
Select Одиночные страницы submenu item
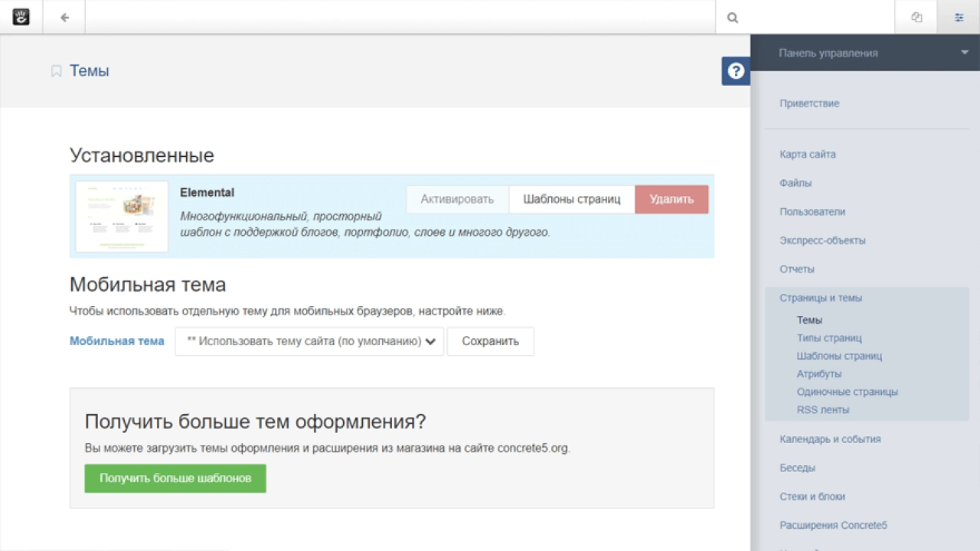[x=848, y=392]
